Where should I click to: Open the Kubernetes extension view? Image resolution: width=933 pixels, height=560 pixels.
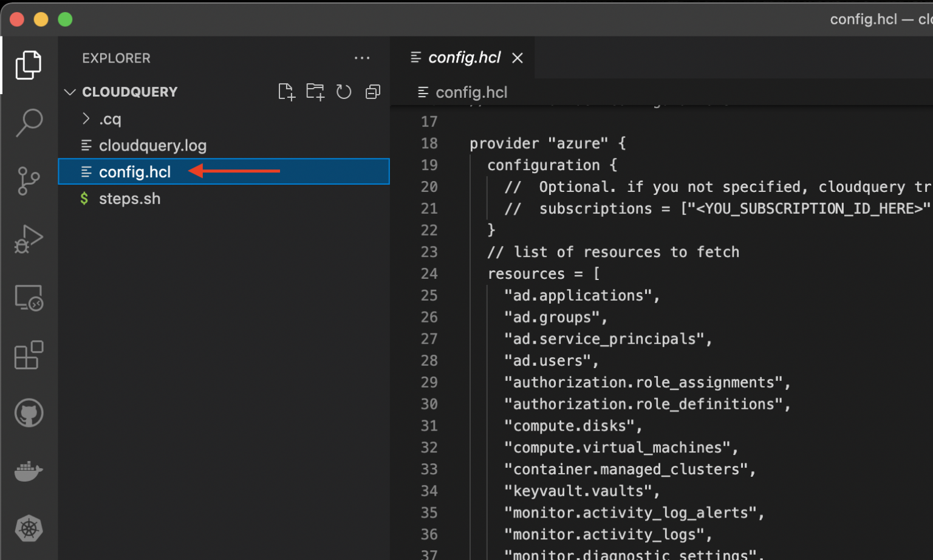[29, 528]
